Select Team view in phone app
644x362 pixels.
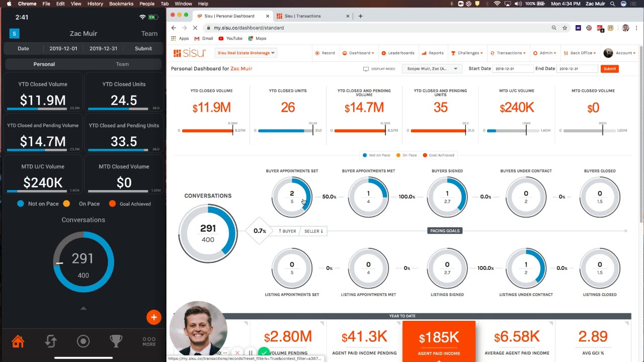click(122, 64)
